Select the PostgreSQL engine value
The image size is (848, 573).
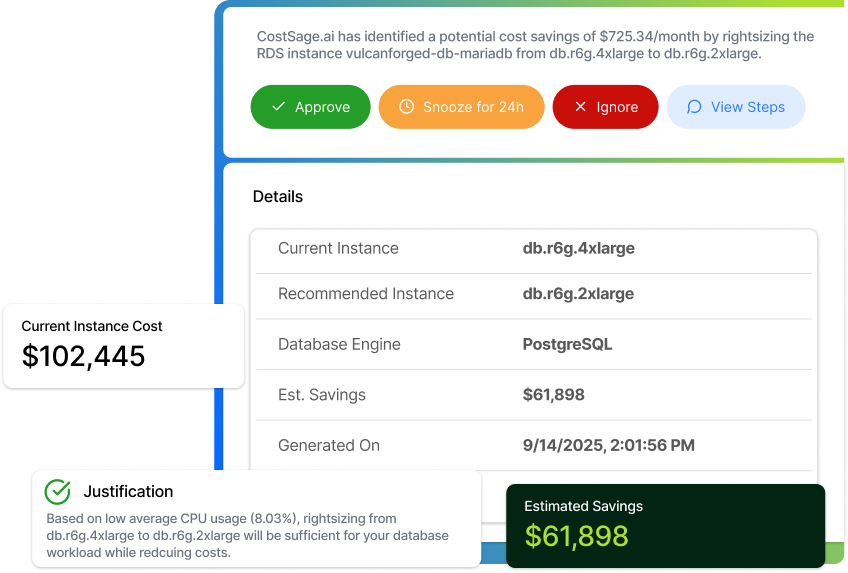pyautogui.click(x=567, y=344)
